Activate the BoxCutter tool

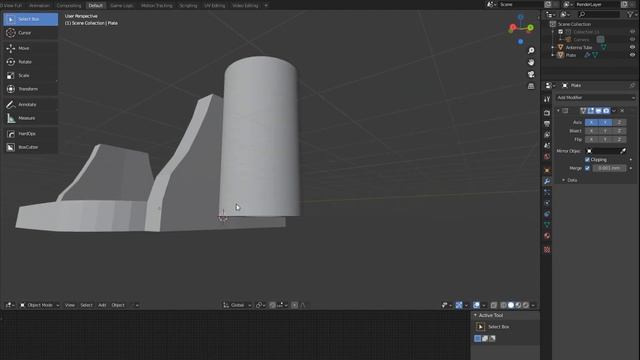(31, 147)
